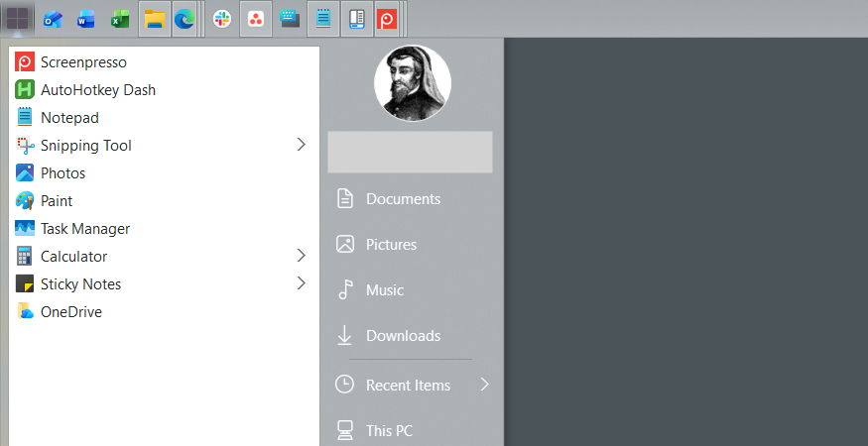This screenshot has height=446, width=868.
Task: Open Outlook from the taskbar
Action: coord(54,20)
